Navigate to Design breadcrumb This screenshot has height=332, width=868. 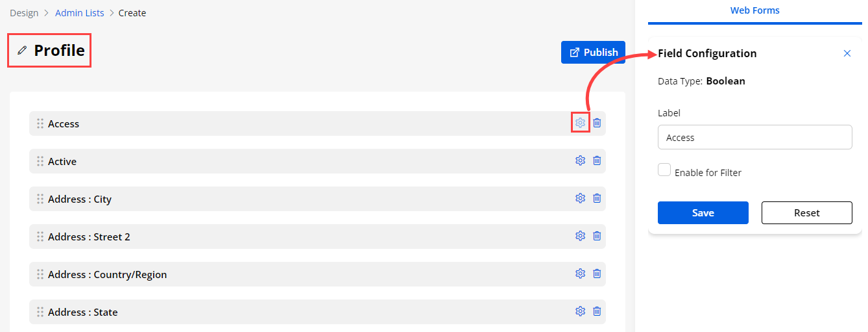coord(24,13)
